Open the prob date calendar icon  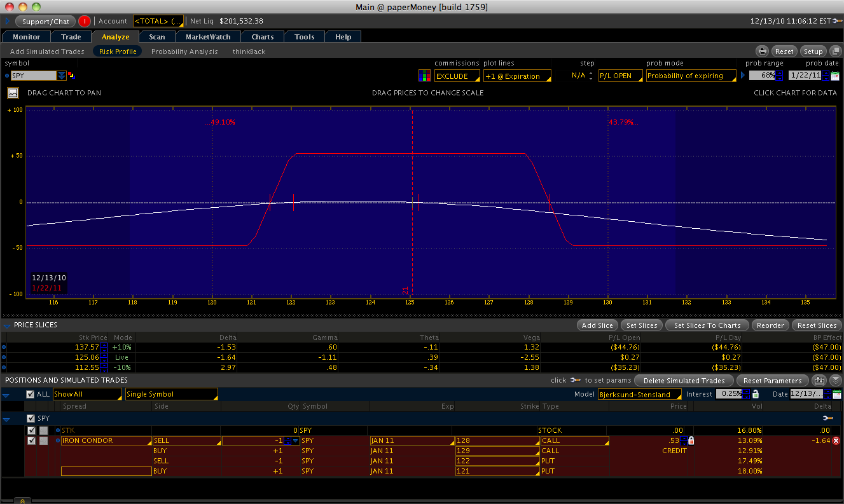pos(835,76)
